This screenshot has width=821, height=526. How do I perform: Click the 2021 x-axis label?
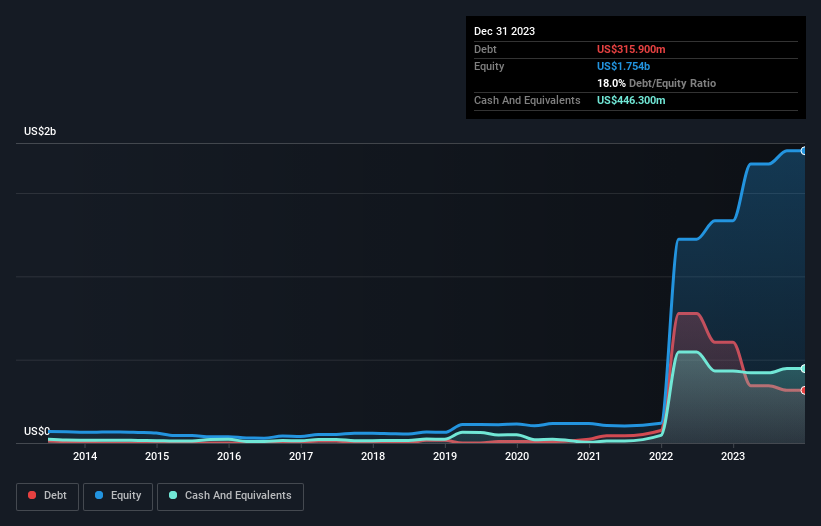(x=589, y=456)
